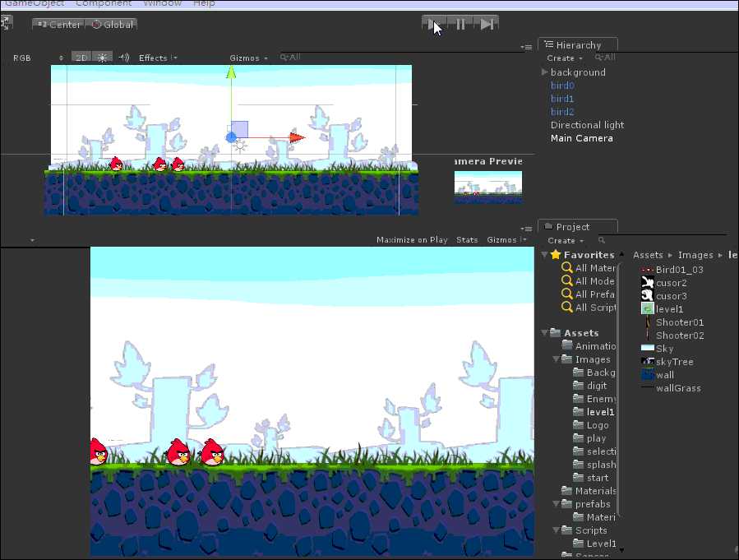Open the Logo folder
This screenshot has height=560, width=739.
click(590, 425)
